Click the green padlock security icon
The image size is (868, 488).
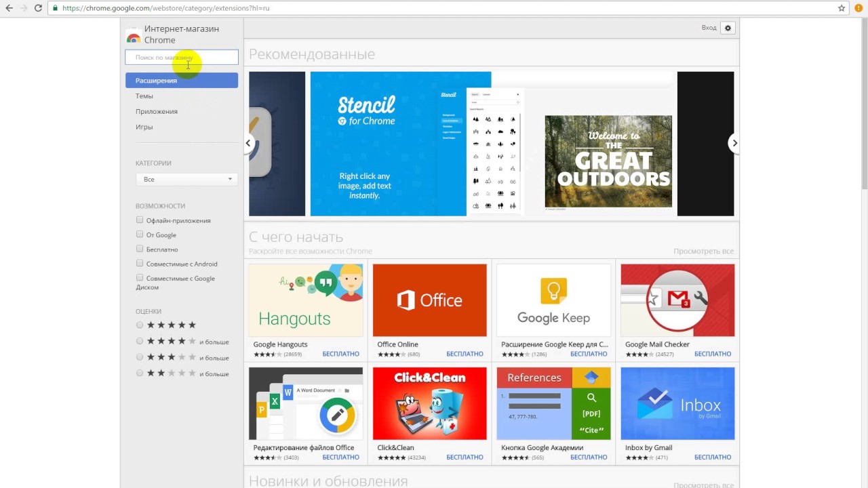click(54, 8)
